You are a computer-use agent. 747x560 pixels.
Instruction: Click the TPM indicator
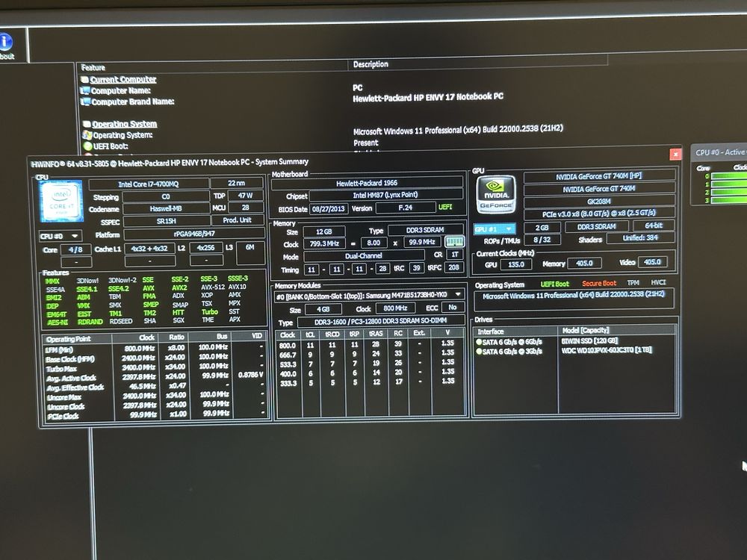633,283
